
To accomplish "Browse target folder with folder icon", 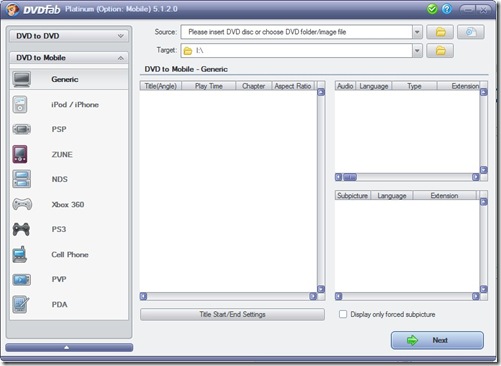I will click(440, 51).
